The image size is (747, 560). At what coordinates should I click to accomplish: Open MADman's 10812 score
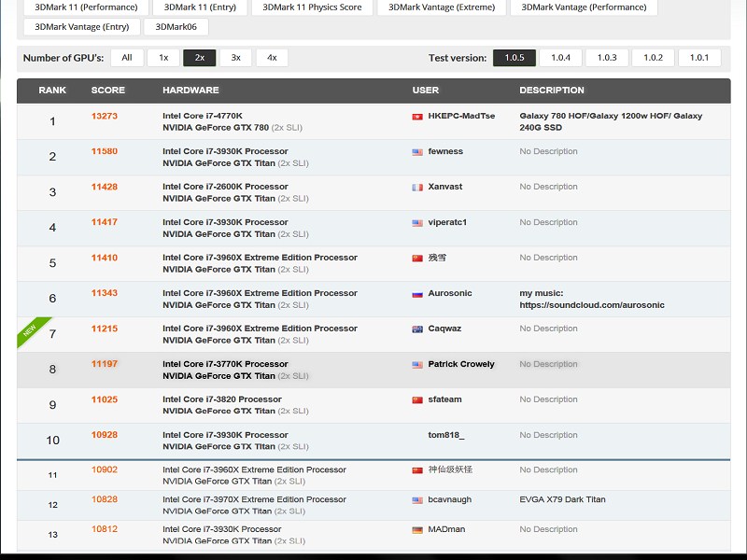pos(105,529)
